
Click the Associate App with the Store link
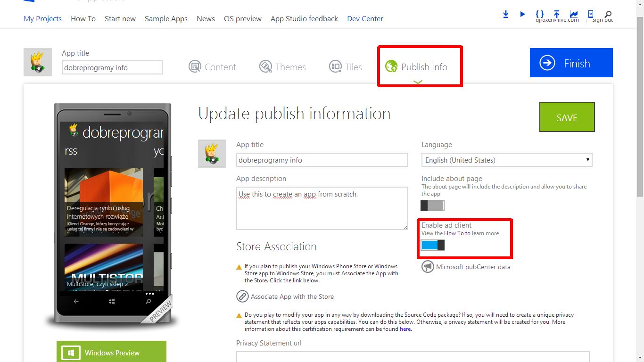click(292, 296)
